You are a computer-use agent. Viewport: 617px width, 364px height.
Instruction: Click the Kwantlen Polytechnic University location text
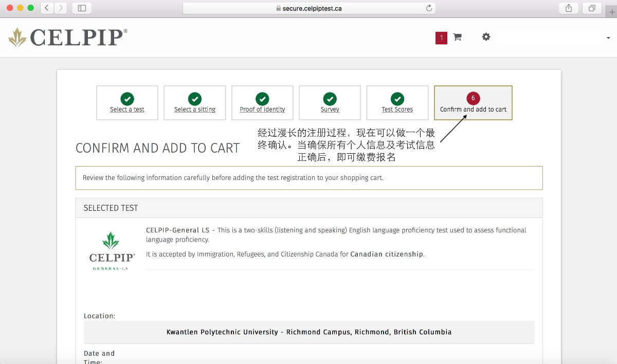pos(309,332)
